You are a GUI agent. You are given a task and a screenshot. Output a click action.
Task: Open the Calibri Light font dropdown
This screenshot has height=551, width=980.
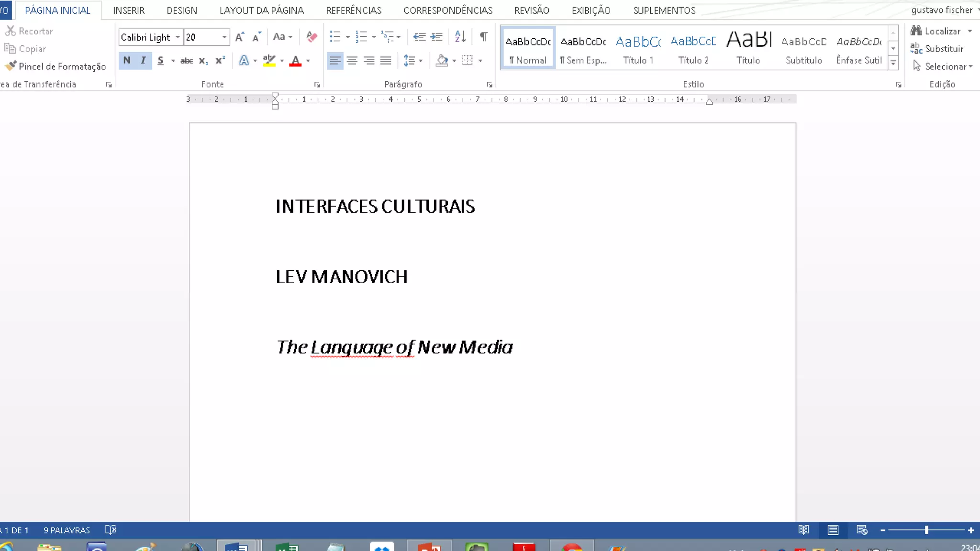(x=178, y=37)
